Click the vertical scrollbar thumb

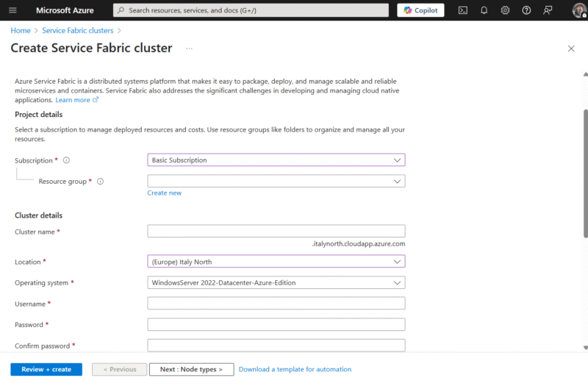click(x=585, y=174)
